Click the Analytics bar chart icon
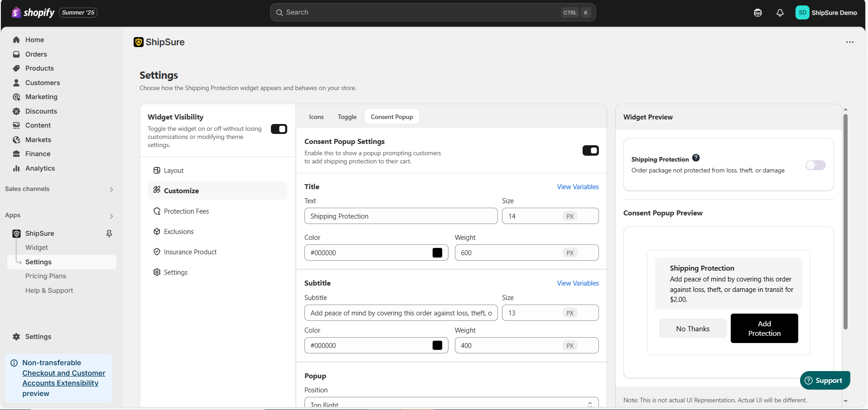This screenshot has height=410, width=868. click(x=16, y=168)
